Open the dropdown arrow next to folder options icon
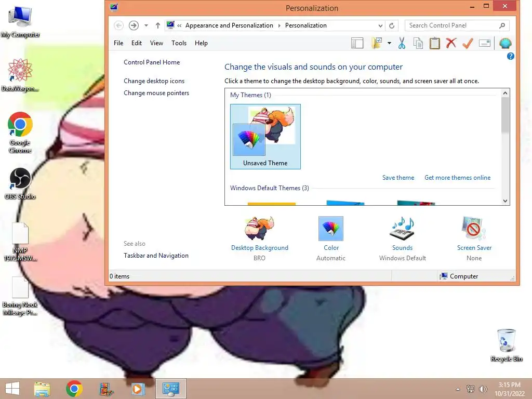 [x=389, y=43]
